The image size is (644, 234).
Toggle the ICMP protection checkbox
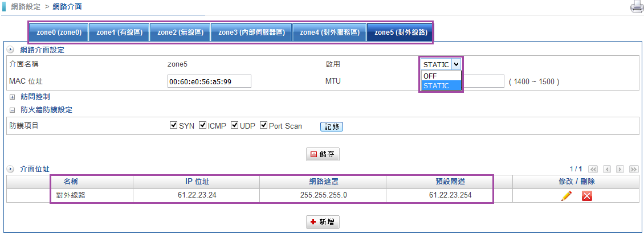[202, 125]
